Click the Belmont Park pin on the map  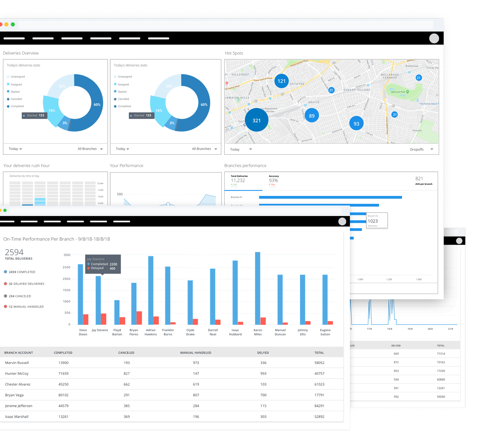click(407, 92)
